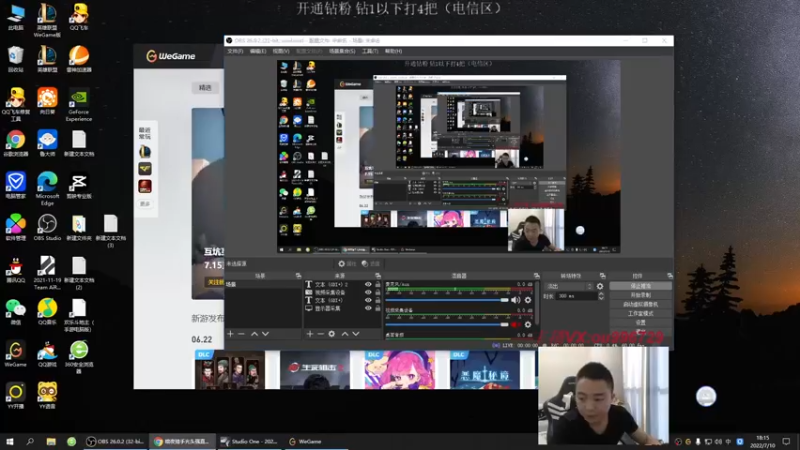Lock the 文本 (GDI+) source
This screenshot has width=800, height=450.
[x=378, y=301]
